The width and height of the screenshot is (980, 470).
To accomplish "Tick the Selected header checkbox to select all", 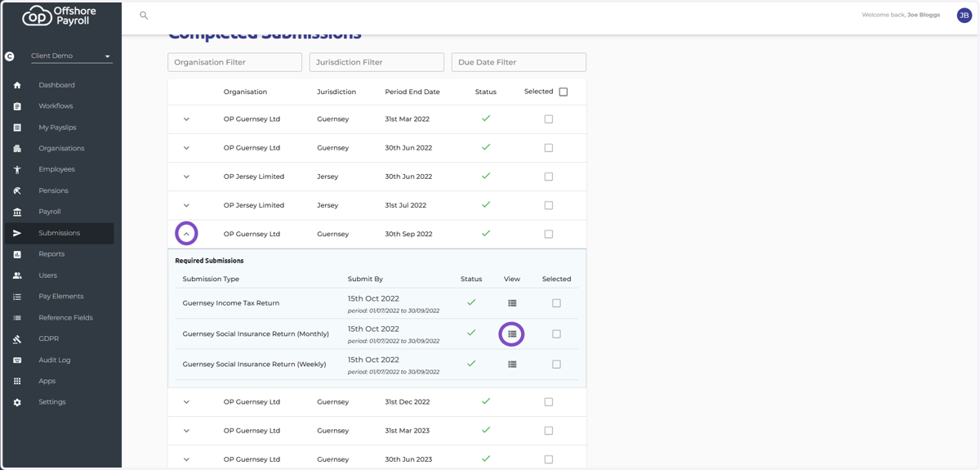I will pos(563,92).
